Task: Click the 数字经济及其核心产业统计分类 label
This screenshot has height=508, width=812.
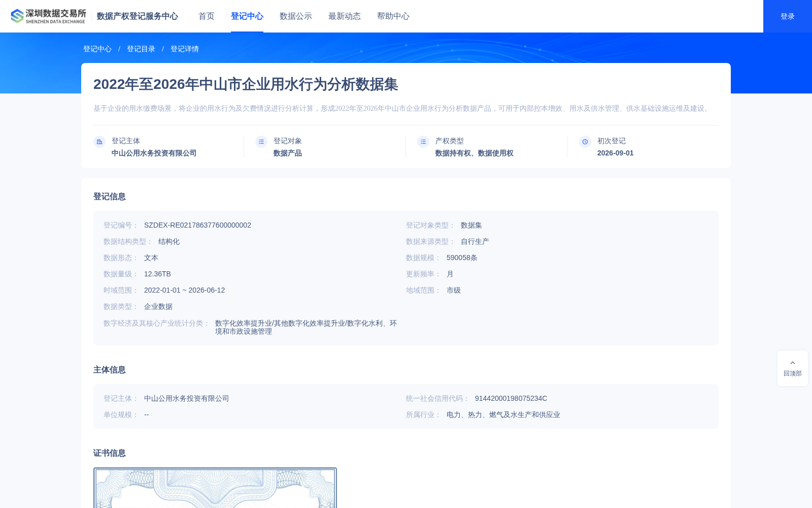Action: tap(156, 323)
